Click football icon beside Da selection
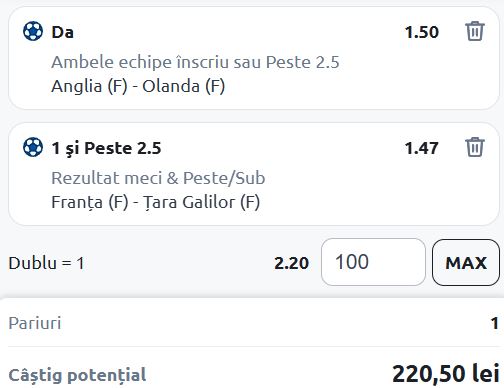This screenshot has height=388, width=504. (x=33, y=31)
